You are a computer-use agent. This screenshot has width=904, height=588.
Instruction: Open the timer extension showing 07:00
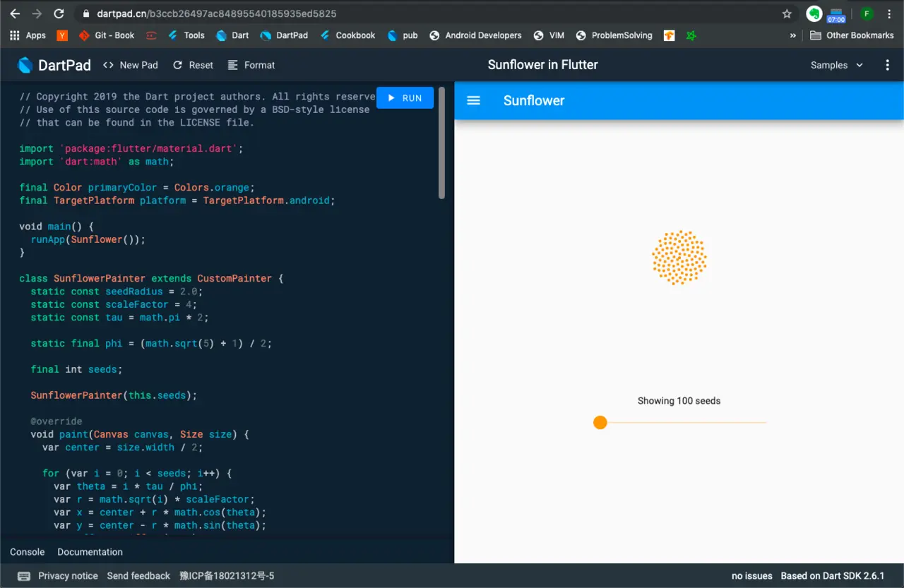[836, 15]
